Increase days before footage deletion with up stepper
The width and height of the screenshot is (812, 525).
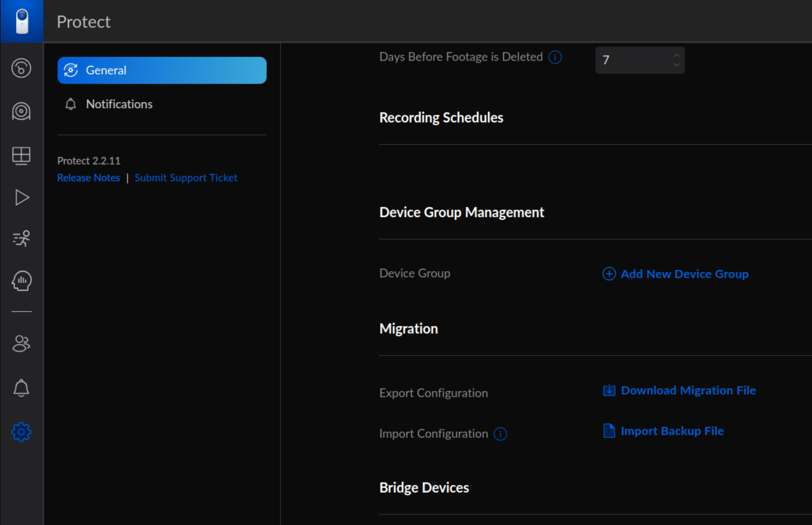pyautogui.click(x=676, y=55)
